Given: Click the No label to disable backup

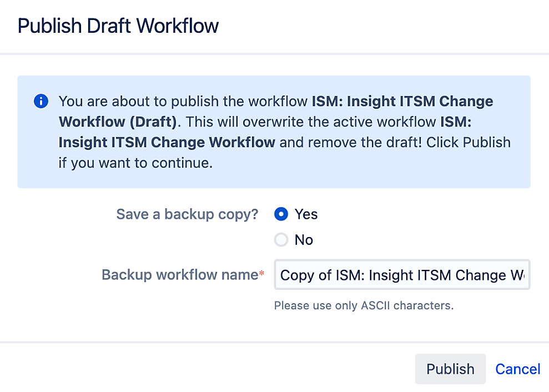Looking at the screenshot, I should pyautogui.click(x=304, y=239).
